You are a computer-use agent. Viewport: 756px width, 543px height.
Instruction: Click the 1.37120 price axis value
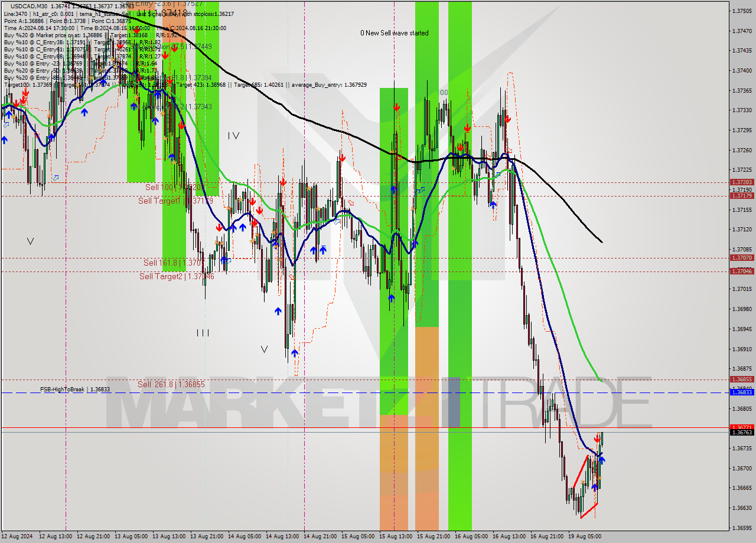tap(742, 229)
